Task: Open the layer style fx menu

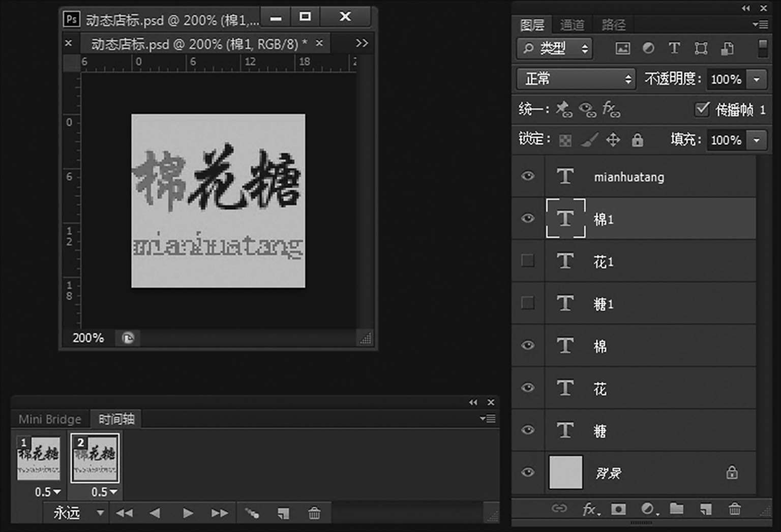Action: tap(590, 509)
